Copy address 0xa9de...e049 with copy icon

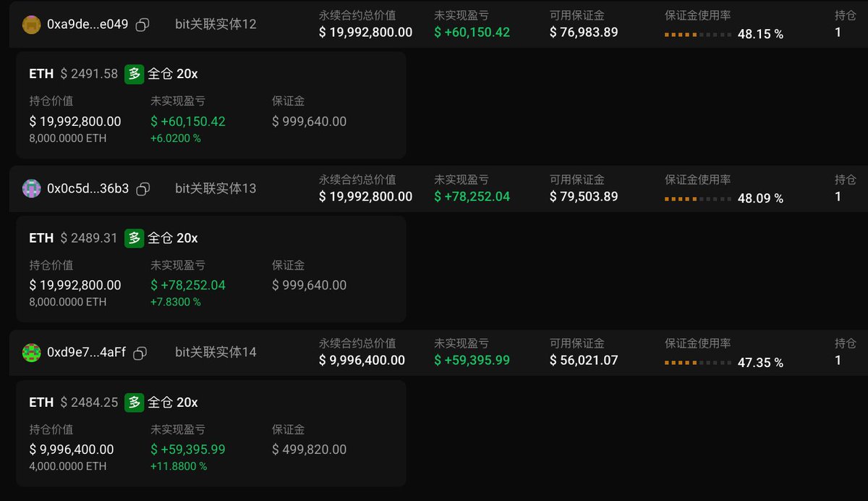tap(142, 25)
